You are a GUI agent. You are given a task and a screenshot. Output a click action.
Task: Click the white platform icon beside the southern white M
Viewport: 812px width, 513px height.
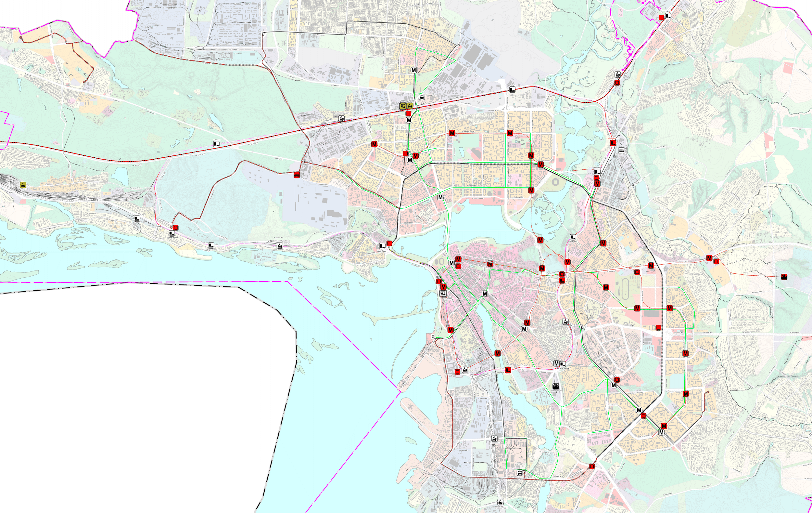click(563, 364)
